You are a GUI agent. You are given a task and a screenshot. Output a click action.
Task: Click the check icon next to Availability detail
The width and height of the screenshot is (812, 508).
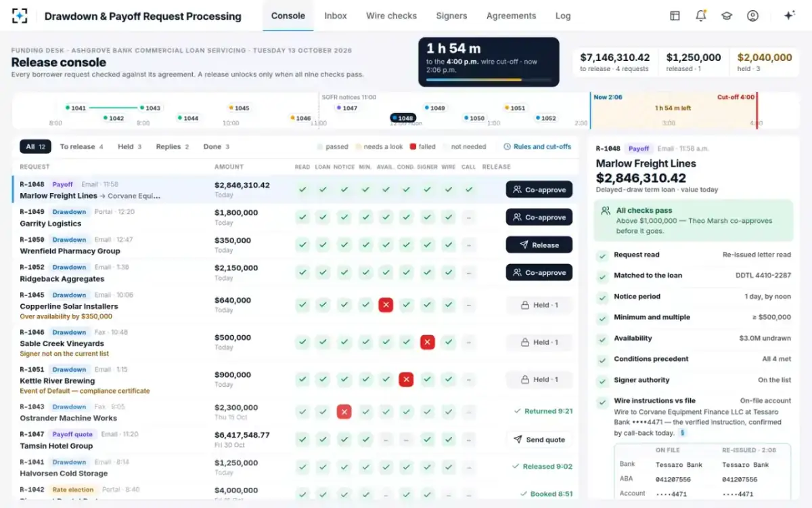click(x=602, y=339)
